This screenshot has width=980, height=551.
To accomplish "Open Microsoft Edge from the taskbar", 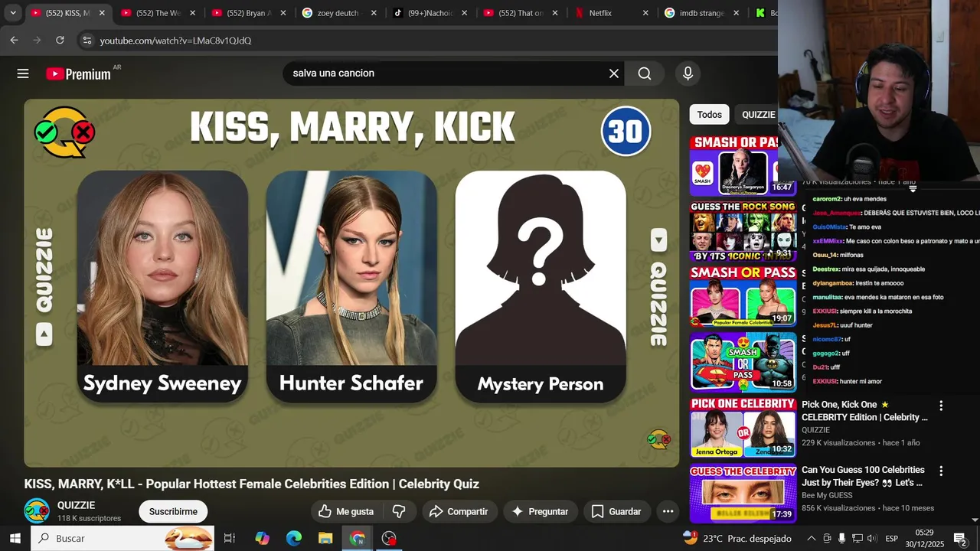I will (x=294, y=538).
